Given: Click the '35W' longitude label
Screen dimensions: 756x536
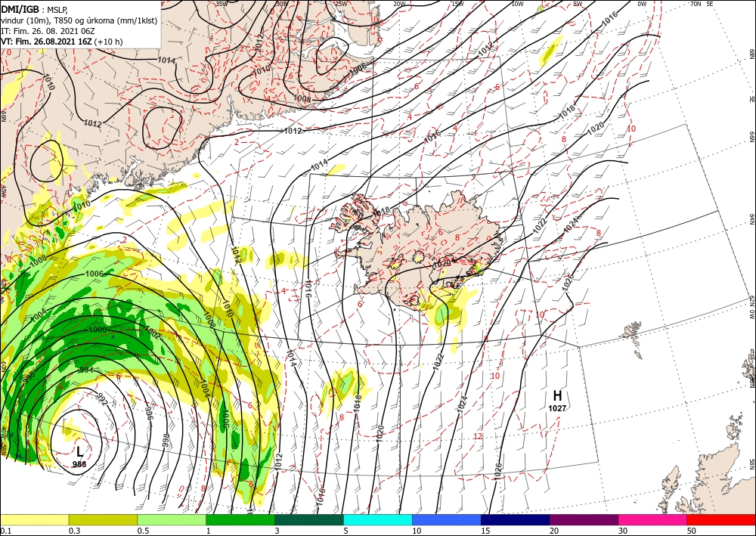Looking at the screenshot, I should [x=222, y=4].
